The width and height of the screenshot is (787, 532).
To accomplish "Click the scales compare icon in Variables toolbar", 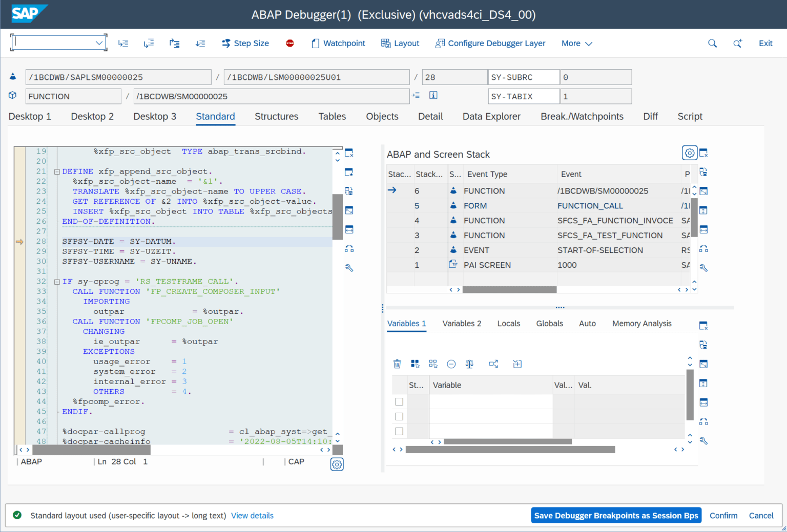I will [469, 364].
